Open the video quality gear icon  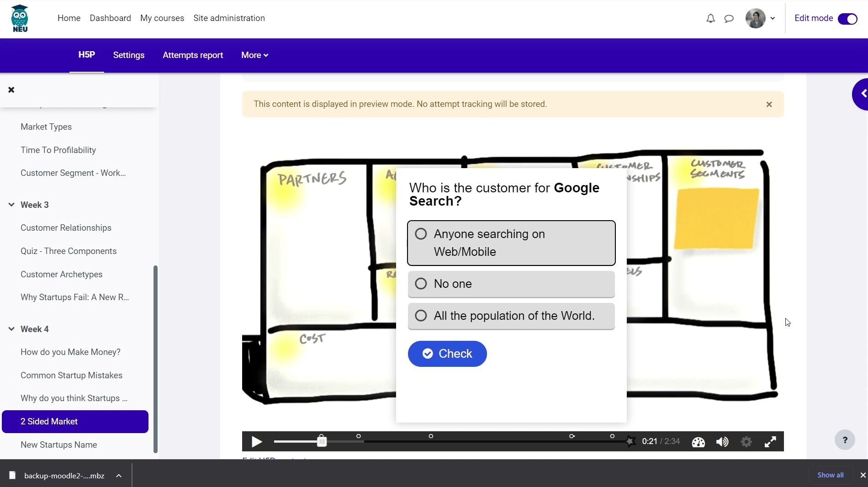(x=746, y=442)
